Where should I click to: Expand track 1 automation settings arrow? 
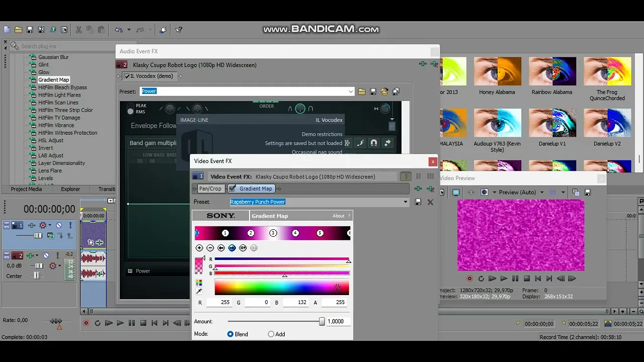pyautogui.click(x=49, y=225)
